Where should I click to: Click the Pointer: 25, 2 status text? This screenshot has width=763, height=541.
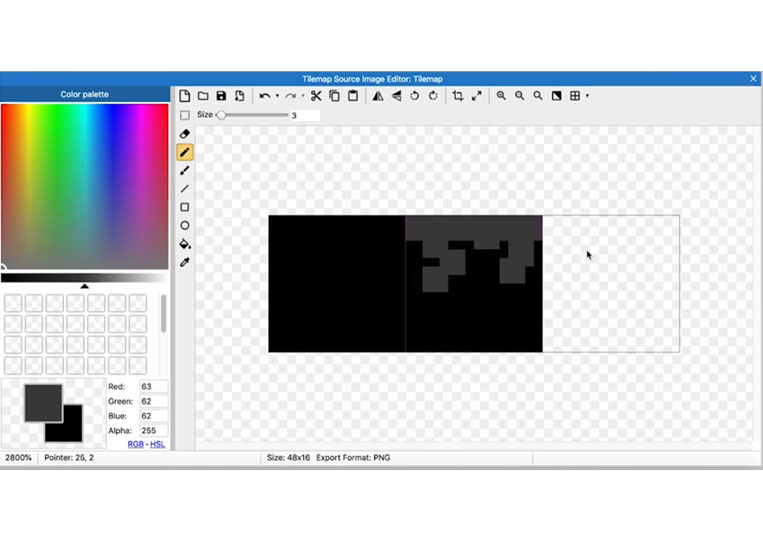tap(69, 458)
